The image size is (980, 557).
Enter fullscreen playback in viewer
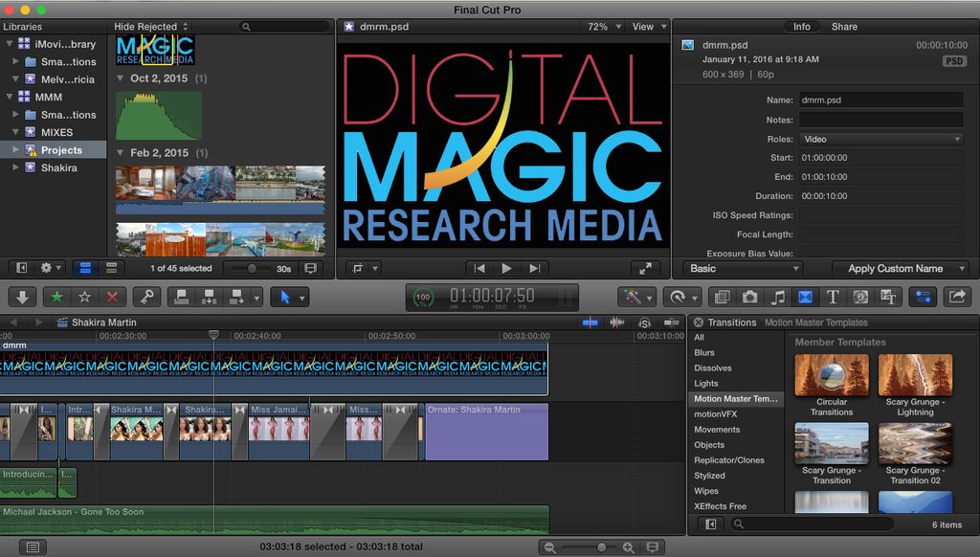(x=646, y=268)
